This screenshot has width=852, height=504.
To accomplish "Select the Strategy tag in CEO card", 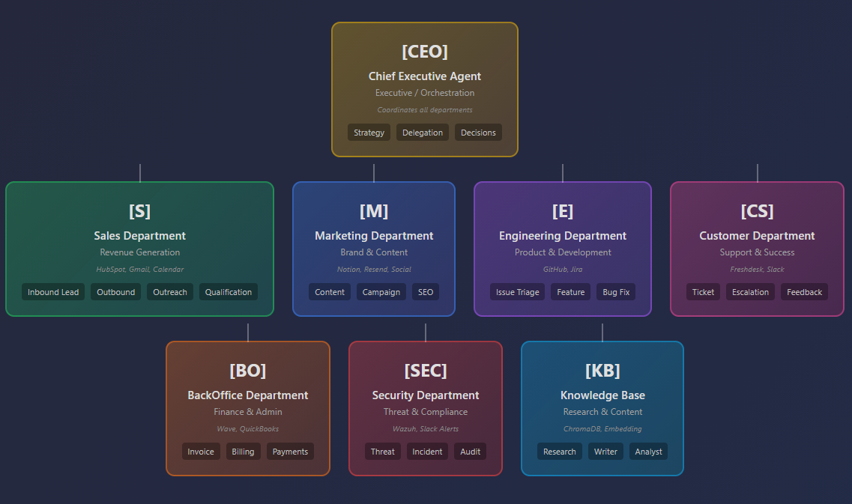I will [x=369, y=133].
